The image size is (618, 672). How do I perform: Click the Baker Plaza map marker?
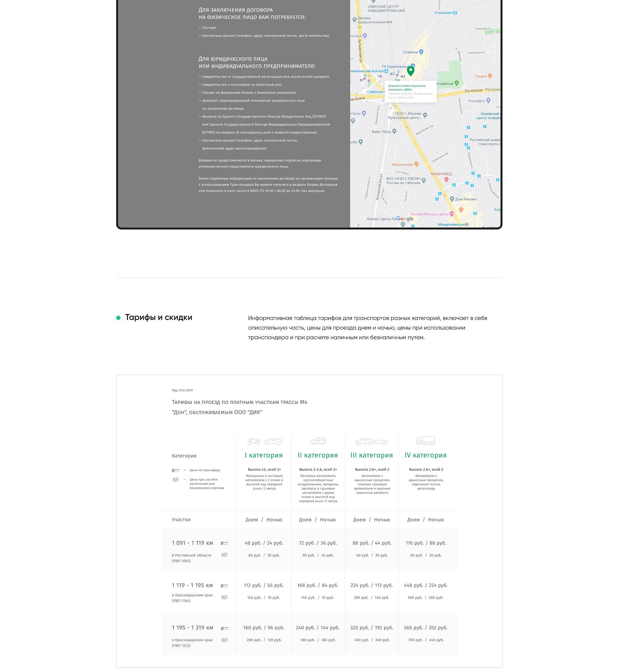(394, 131)
